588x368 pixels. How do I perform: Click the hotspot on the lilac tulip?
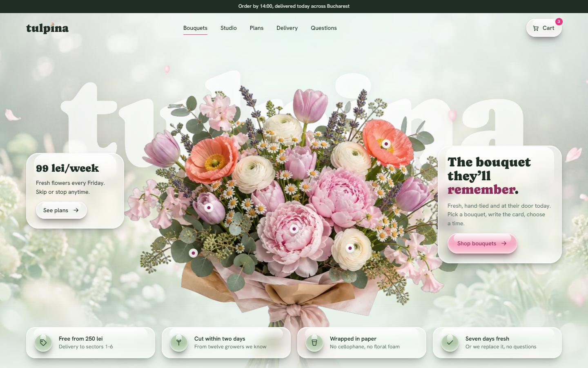click(x=209, y=208)
